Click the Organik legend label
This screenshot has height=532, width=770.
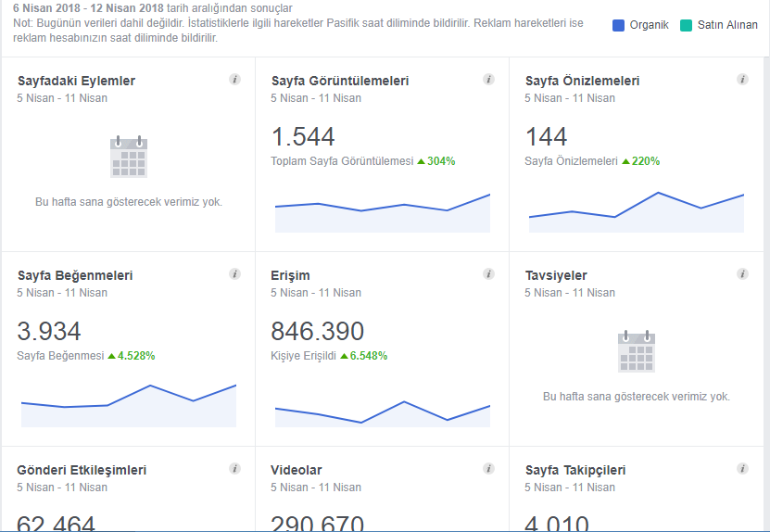pyautogui.click(x=650, y=25)
